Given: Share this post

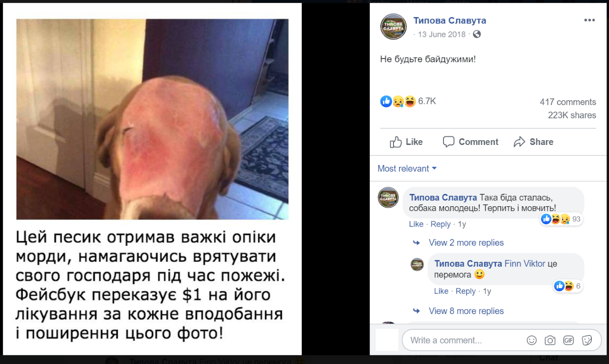Looking at the screenshot, I should [533, 142].
